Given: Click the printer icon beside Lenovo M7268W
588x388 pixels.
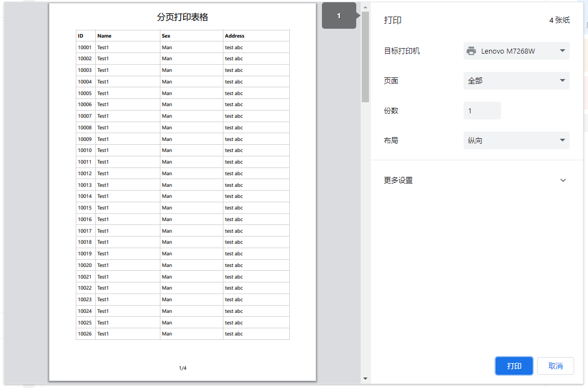Looking at the screenshot, I should point(471,51).
